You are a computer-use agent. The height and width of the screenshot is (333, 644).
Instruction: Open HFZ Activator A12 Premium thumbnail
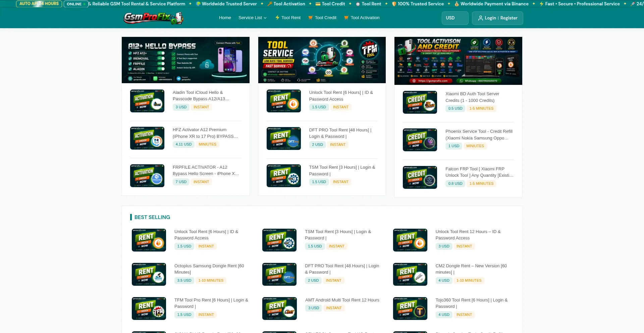[x=147, y=138]
